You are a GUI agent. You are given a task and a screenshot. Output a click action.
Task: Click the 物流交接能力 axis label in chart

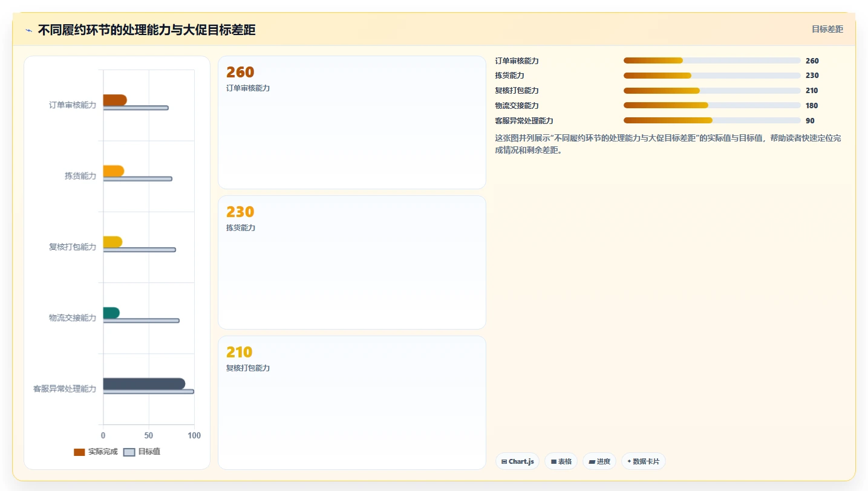point(73,317)
